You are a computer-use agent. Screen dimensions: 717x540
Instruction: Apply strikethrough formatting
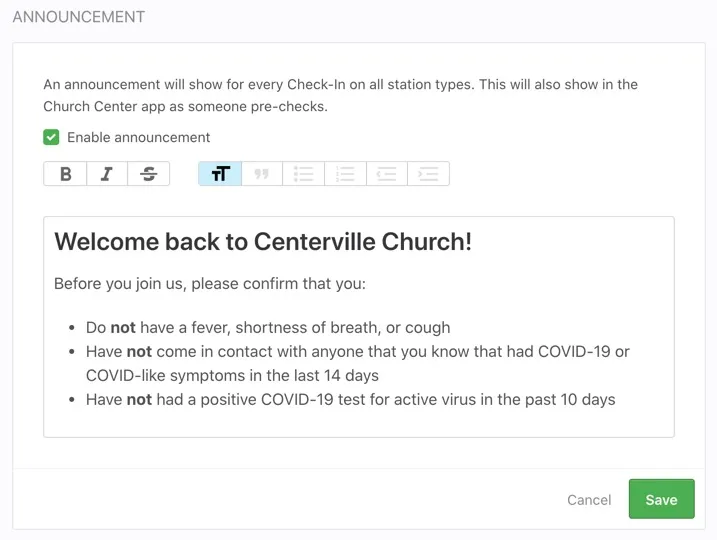pyautogui.click(x=149, y=174)
